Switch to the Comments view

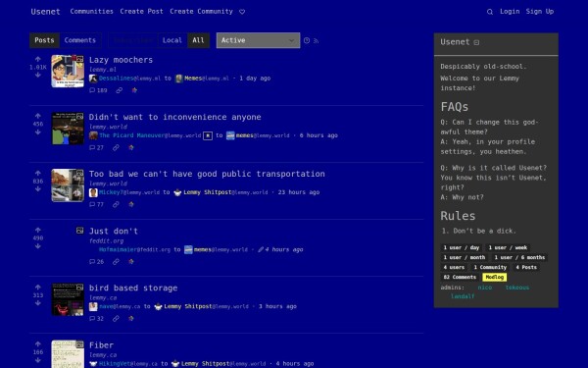coord(80,40)
